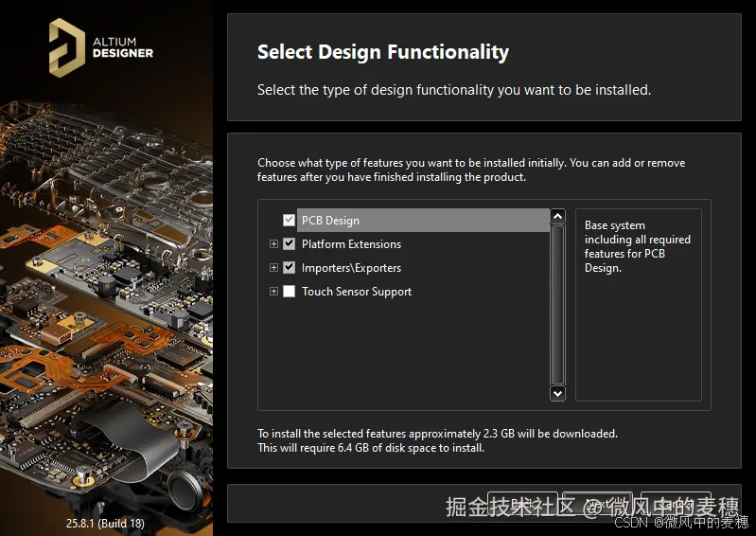The width and height of the screenshot is (756, 536).
Task: Click the 'Choose what type of features' paragraph
Action: point(471,170)
